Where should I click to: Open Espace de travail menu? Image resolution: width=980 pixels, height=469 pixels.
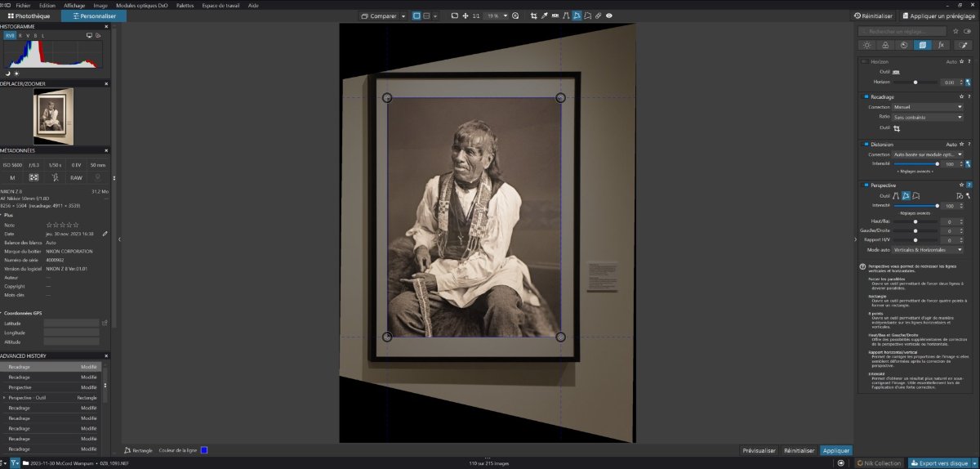[220, 5]
